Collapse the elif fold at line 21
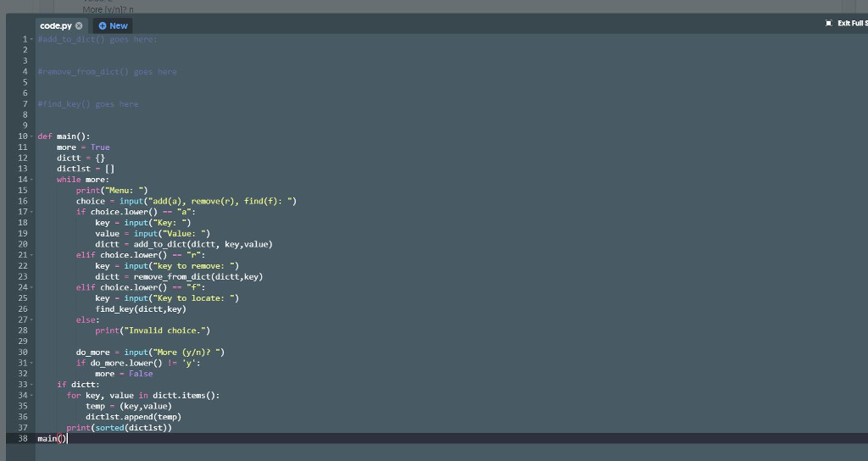 click(x=31, y=255)
